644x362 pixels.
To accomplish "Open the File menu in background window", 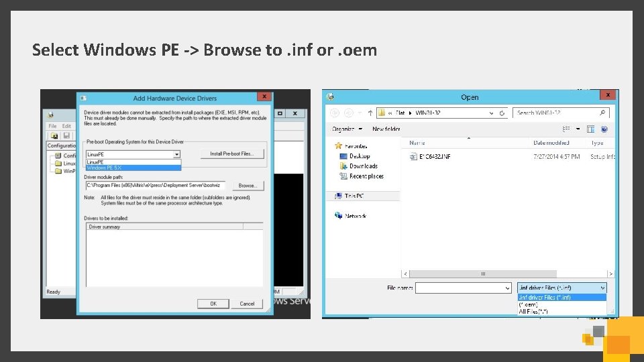I will tap(52, 126).
